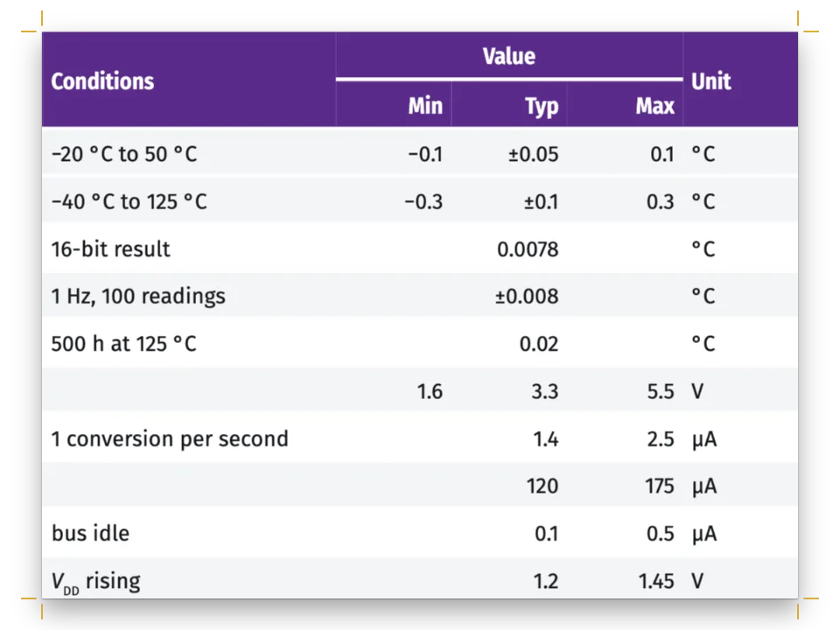Click the minimum value 1.6
840x630 pixels.
tap(430, 392)
